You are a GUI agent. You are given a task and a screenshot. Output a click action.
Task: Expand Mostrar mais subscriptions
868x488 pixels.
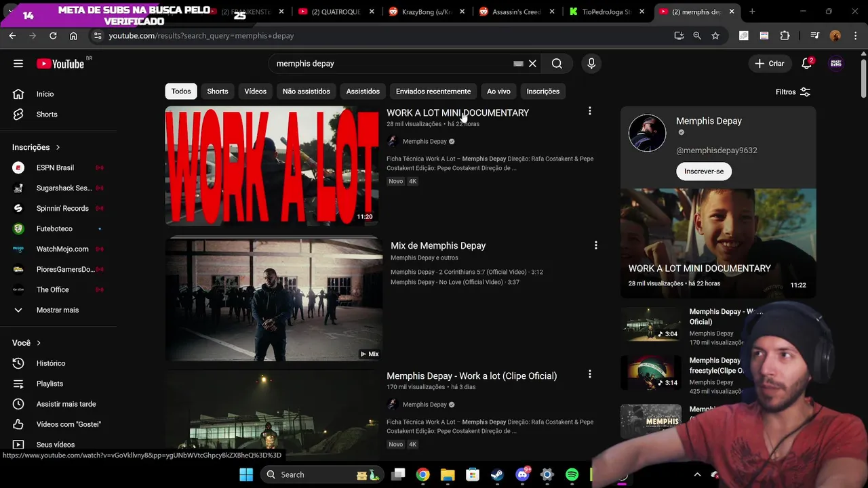point(58,310)
